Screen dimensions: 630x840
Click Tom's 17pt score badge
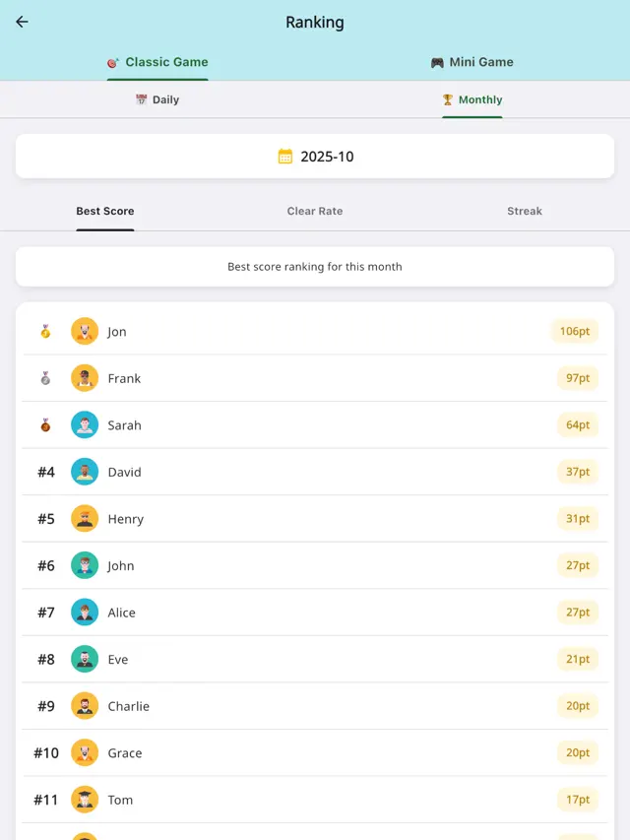(578, 800)
